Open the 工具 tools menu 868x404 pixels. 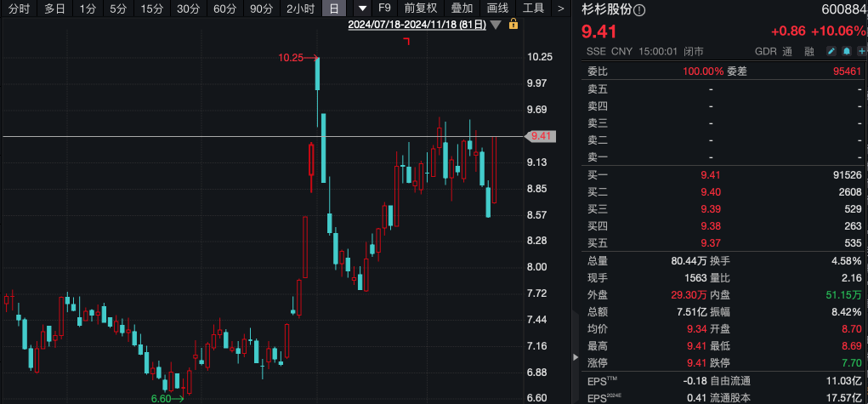coord(534,9)
